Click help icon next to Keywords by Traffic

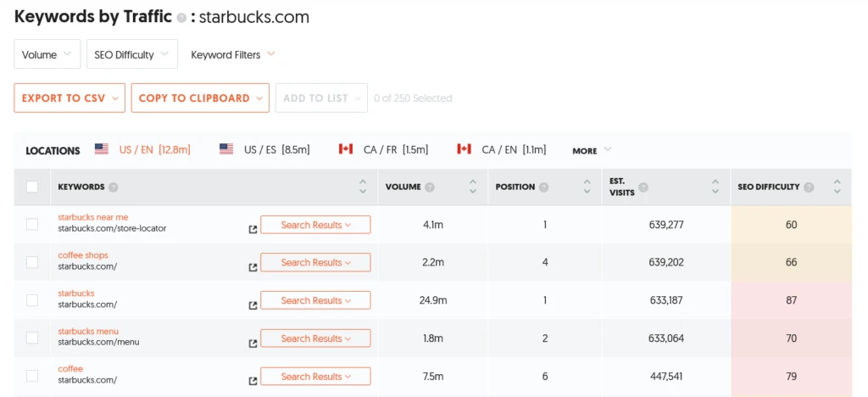point(181,19)
